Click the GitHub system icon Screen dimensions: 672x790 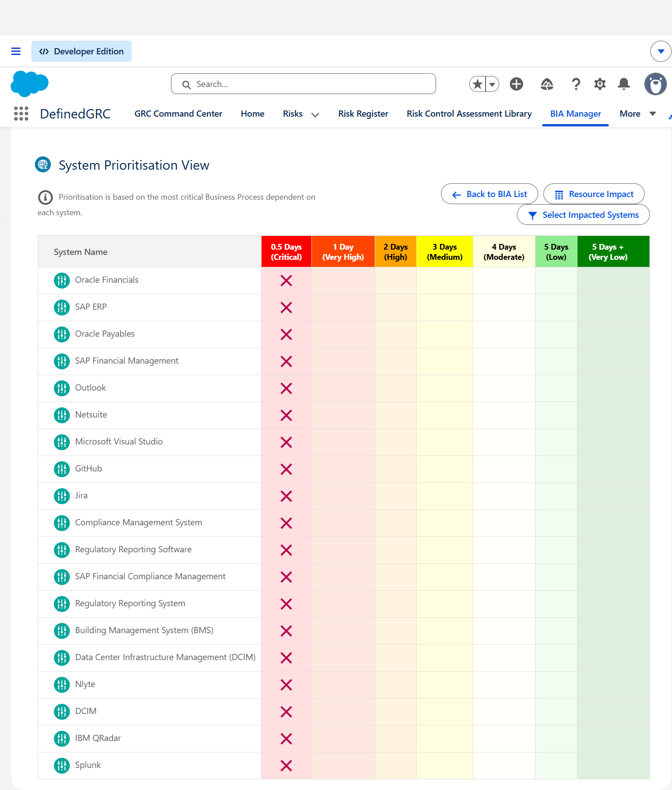pyautogui.click(x=62, y=469)
